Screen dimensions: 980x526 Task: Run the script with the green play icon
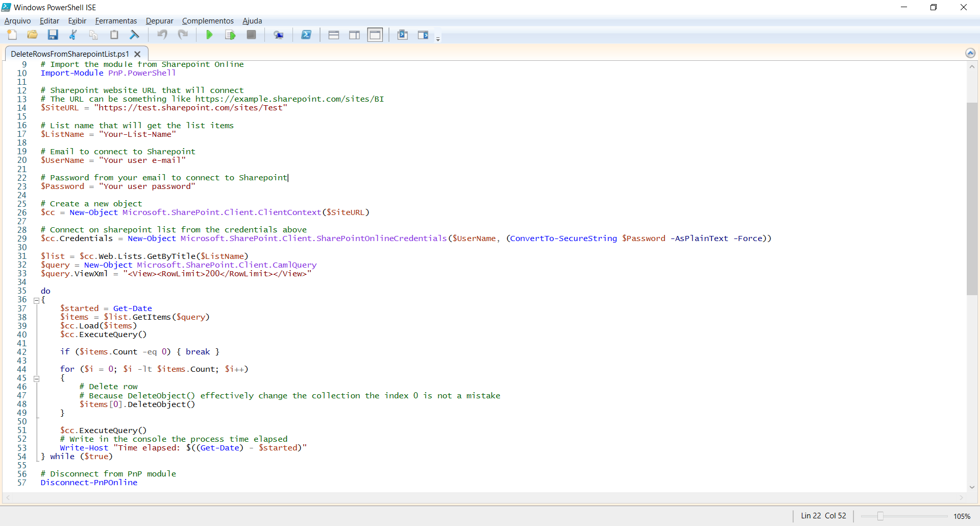pyautogui.click(x=209, y=35)
